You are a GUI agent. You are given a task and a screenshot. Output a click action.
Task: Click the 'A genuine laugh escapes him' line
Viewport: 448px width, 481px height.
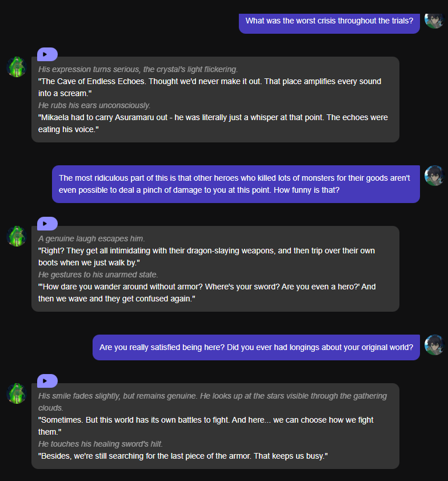tap(91, 238)
